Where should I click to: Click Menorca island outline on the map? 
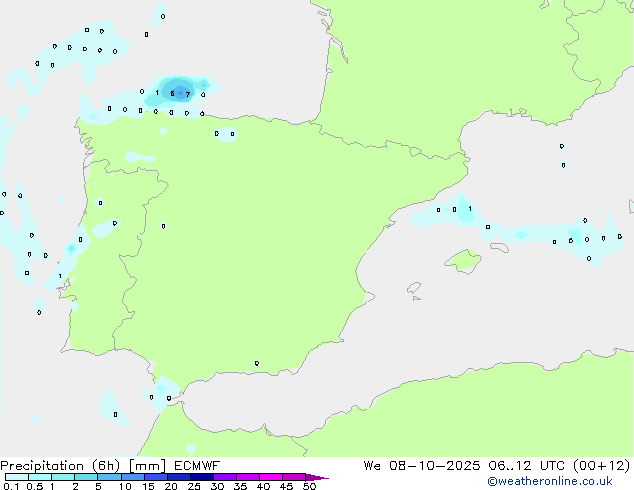tap(500, 247)
